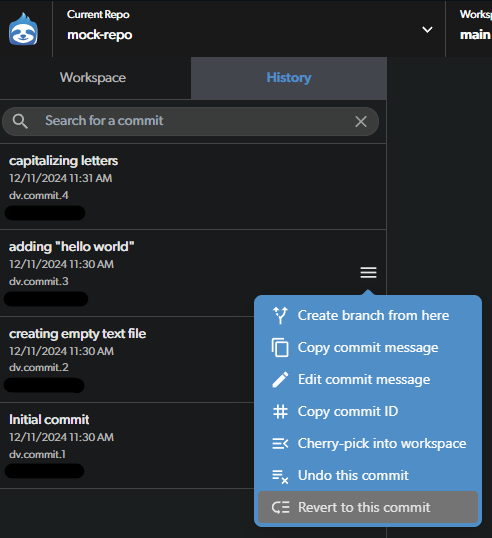Expand the Current Repo dropdown chevron

(427, 30)
